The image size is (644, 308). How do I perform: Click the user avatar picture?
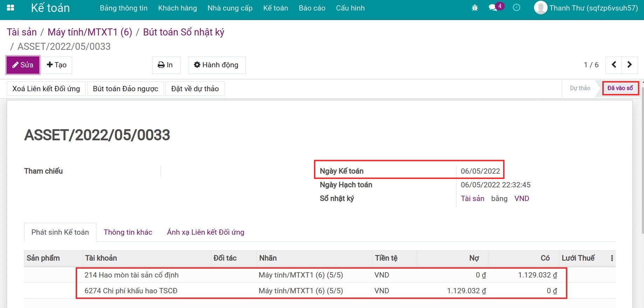point(540,8)
